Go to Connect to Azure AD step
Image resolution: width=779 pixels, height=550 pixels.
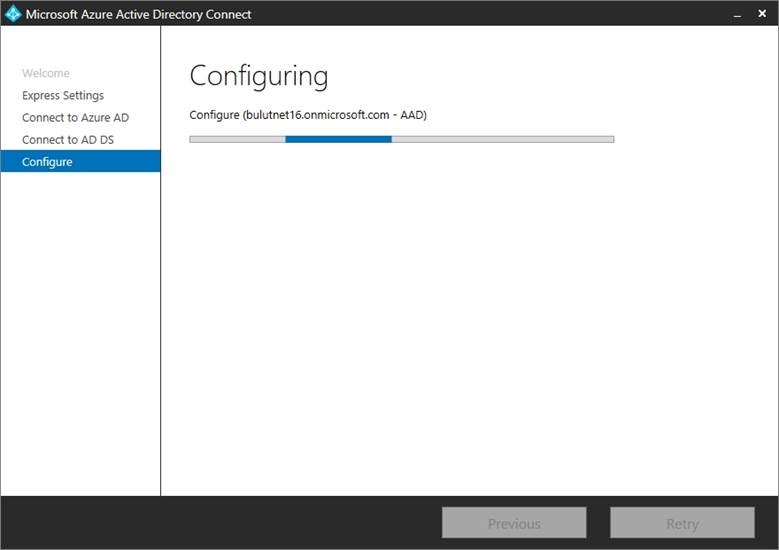[76, 118]
